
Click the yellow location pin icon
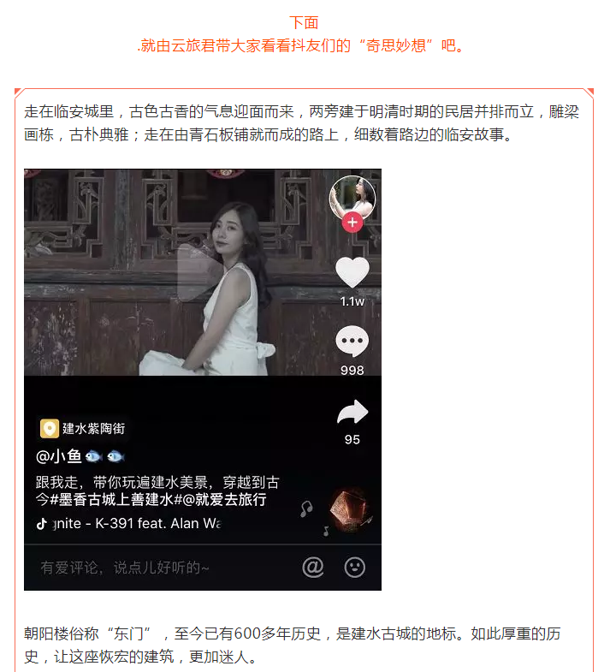pos(50,429)
